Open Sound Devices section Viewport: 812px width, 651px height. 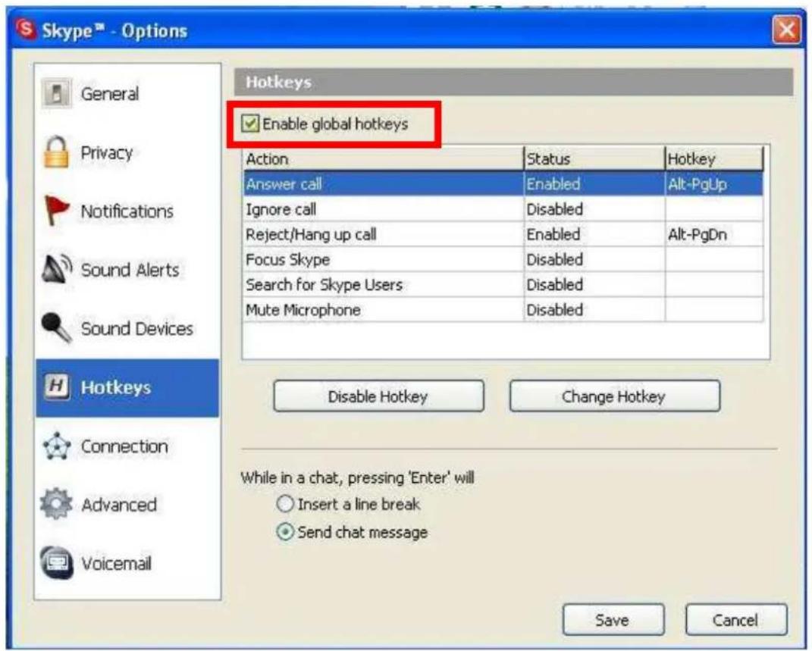point(127,329)
